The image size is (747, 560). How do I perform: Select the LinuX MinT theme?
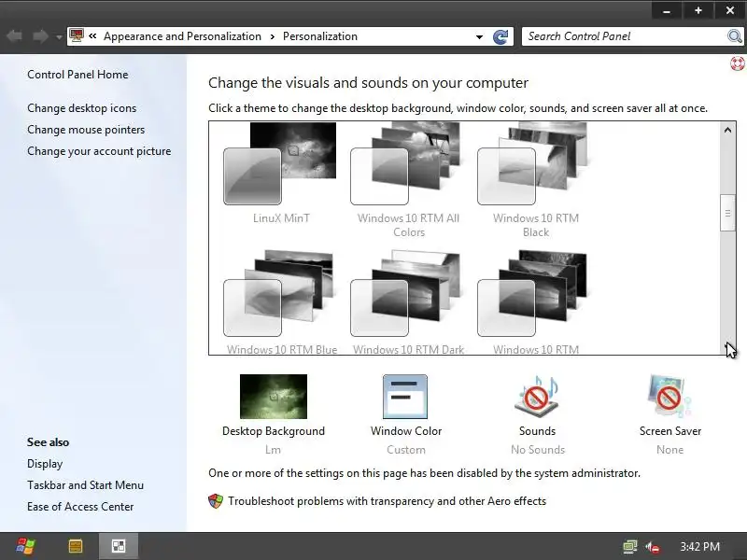coord(281,174)
